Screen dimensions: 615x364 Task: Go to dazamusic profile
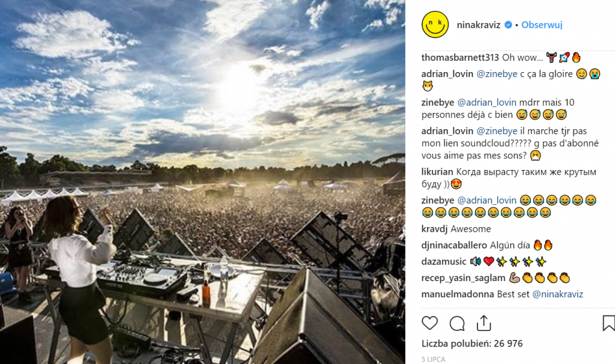[x=444, y=262]
